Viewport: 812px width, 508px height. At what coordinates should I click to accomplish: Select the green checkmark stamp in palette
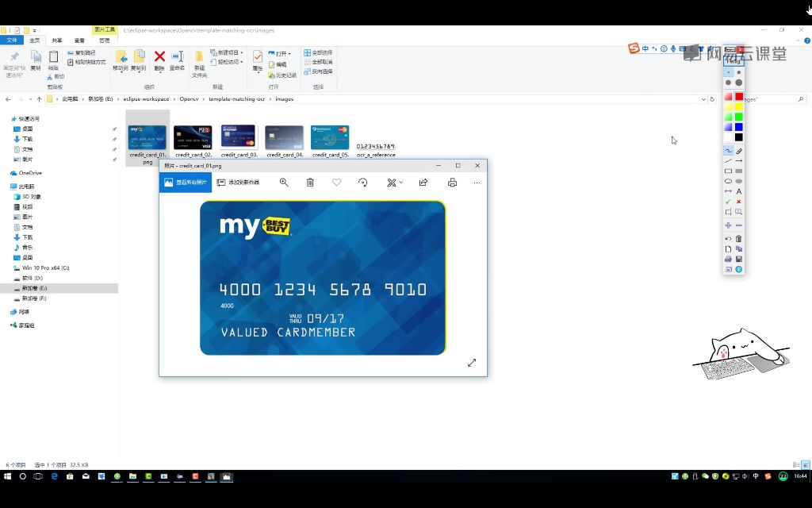(728, 202)
